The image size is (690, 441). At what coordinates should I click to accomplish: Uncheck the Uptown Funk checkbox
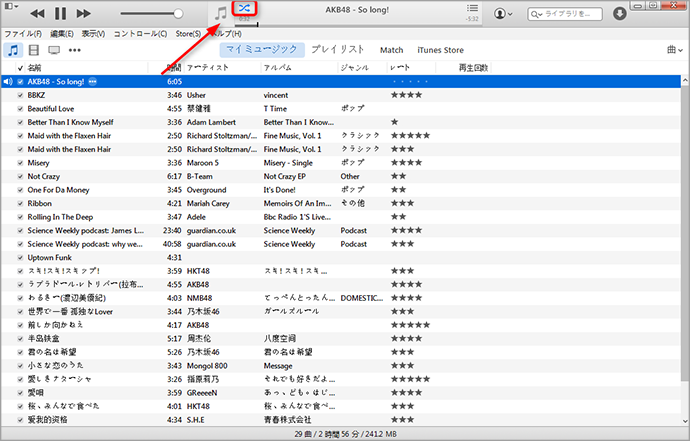point(20,258)
